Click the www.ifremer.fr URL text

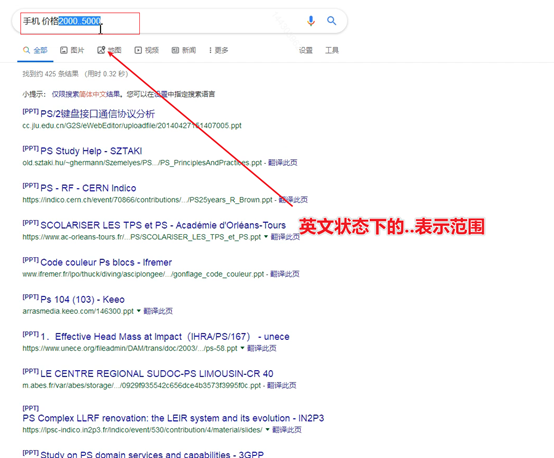143,274
